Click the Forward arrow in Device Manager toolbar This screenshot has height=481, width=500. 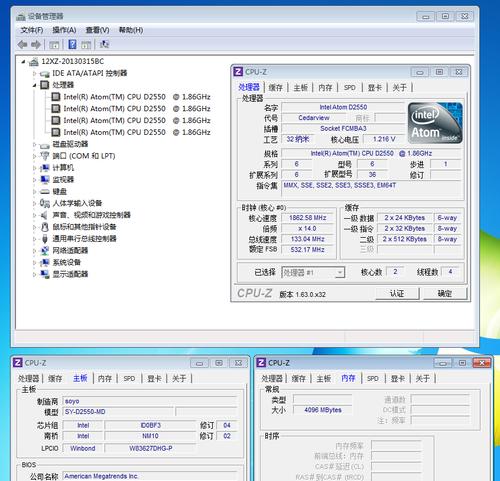[36, 44]
